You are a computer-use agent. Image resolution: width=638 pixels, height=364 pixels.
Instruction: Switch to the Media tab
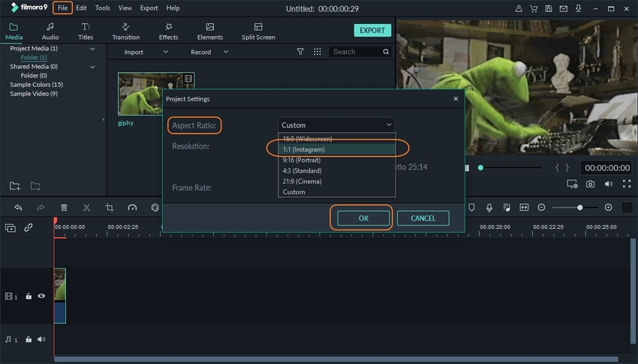pos(14,32)
